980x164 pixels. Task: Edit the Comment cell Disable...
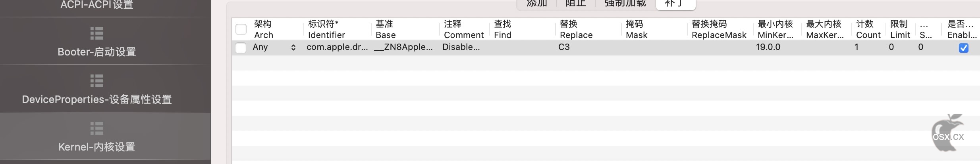point(461,47)
